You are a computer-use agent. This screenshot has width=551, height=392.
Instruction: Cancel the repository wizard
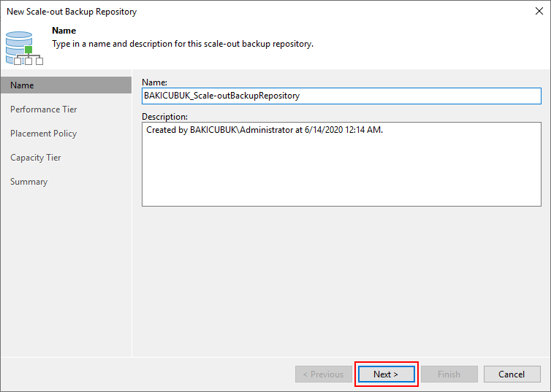pyautogui.click(x=512, y=374)
